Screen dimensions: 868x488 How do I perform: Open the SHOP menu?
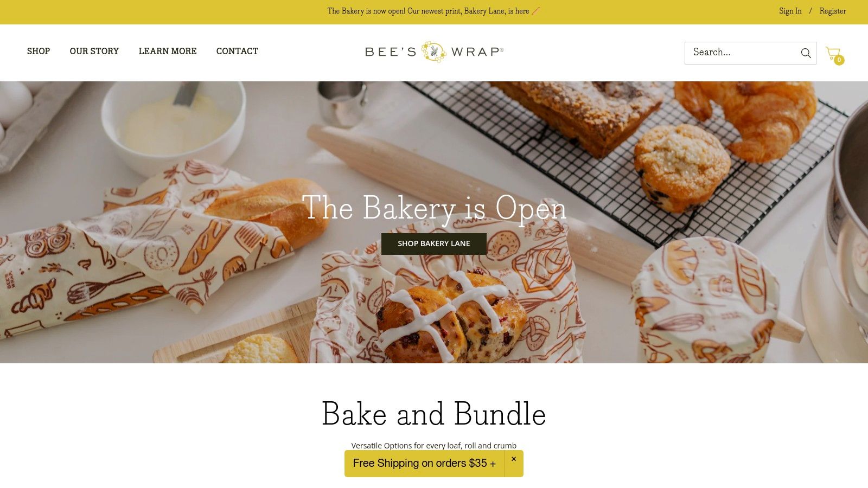coord(39,52)
